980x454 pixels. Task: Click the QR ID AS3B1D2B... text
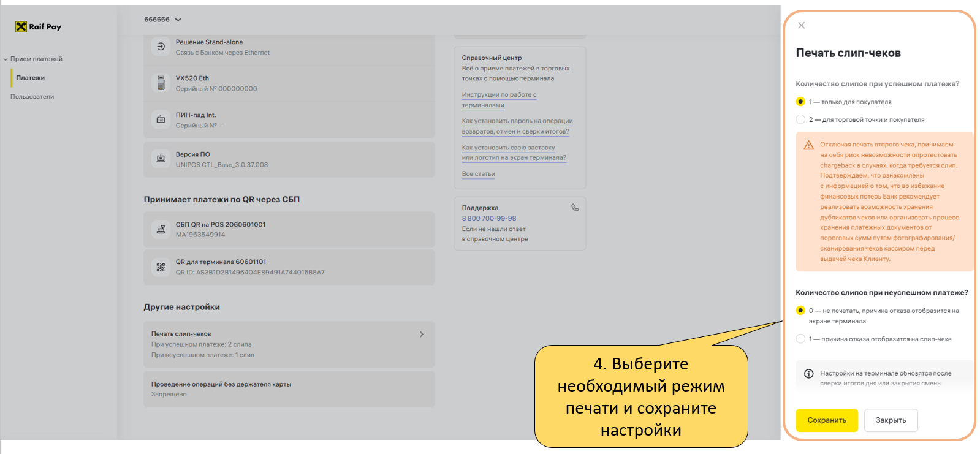pyautogui.click(x=250, y=273)
